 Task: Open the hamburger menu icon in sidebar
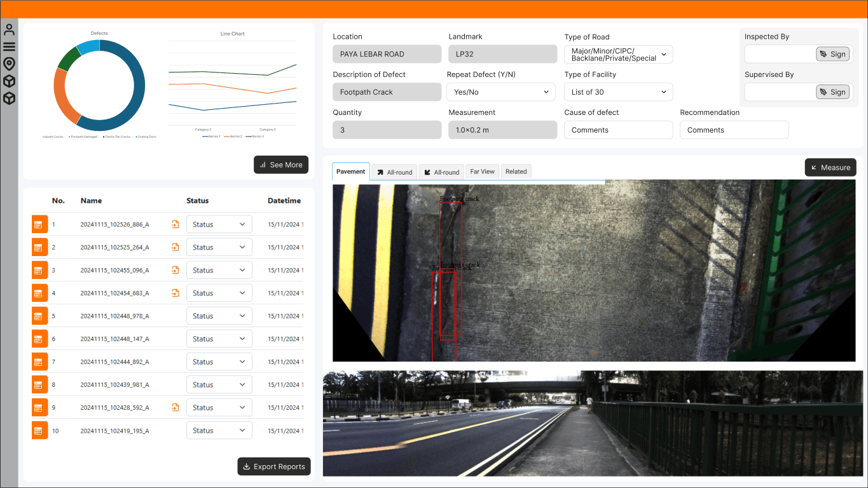coord(9,46)
